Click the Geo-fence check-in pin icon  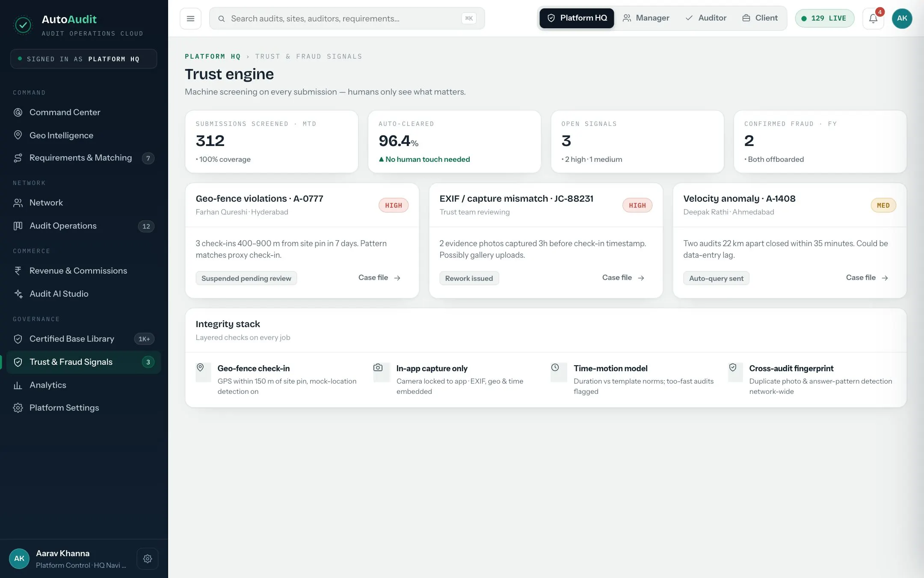coord(200,367)
